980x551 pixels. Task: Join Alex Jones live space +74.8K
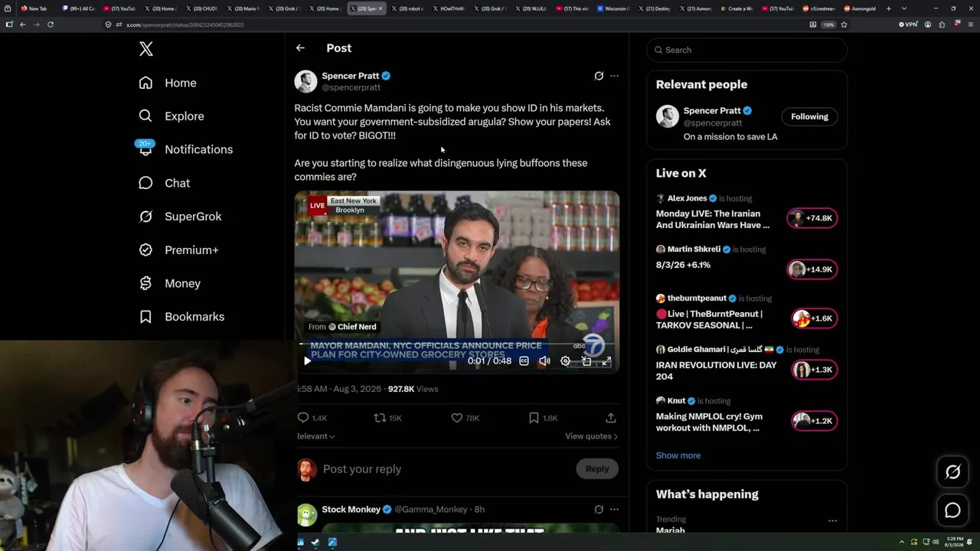tap(812, 218)
